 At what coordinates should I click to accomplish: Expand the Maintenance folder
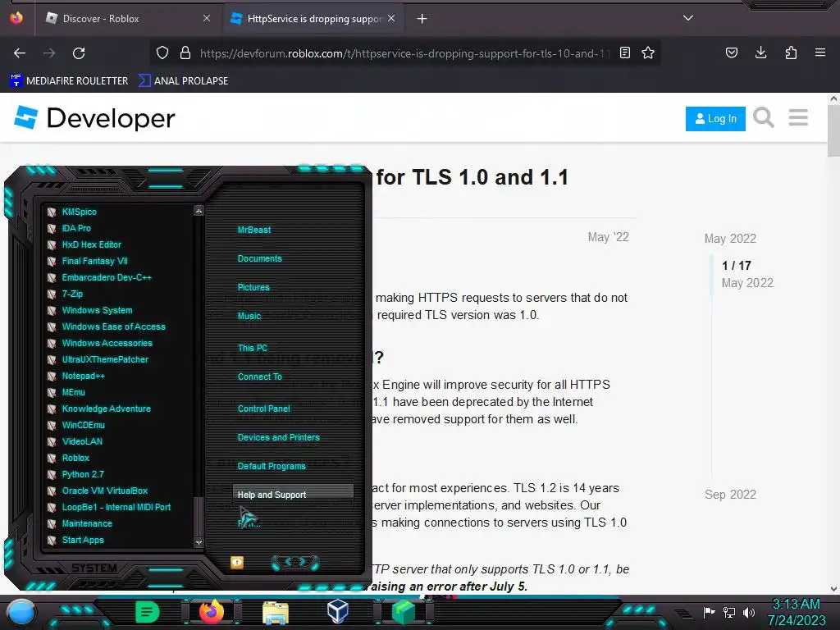(x=87, y=523)
